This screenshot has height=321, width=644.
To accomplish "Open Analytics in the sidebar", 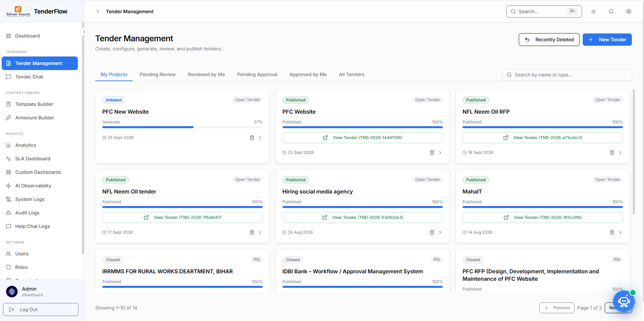I will [x=40, y=145].
